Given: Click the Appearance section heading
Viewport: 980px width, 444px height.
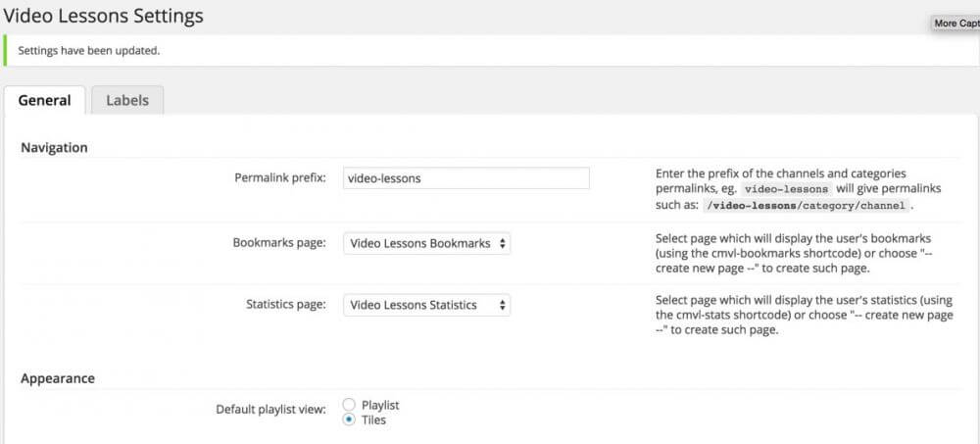Looking at the screenshot, I should 58,378.
